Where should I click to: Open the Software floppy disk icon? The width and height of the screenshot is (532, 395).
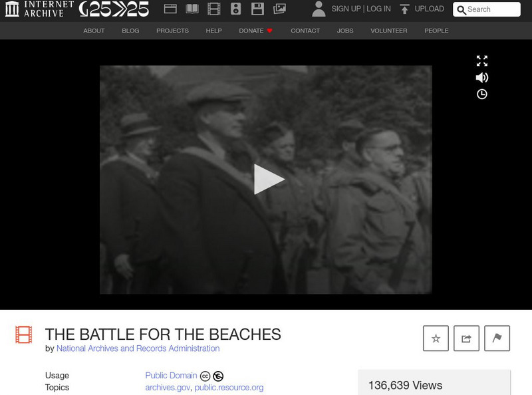(x=257, y=9)
